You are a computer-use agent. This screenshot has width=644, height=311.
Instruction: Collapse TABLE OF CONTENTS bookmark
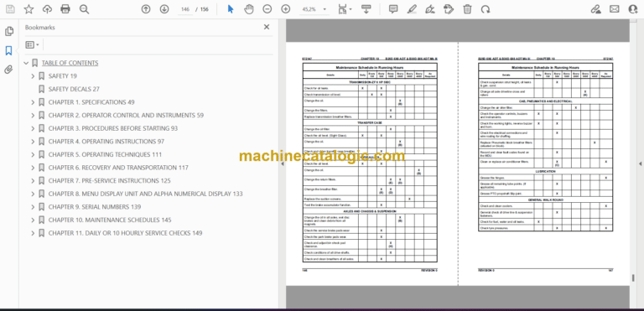click(26, 63)
